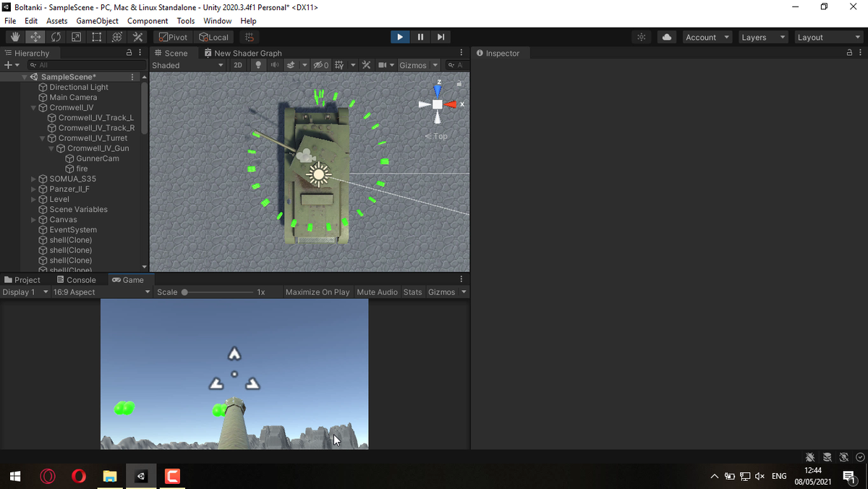Focus the Hierarchy search field
The width and height of the screenshot is (868, 489).
pos(85,65)
